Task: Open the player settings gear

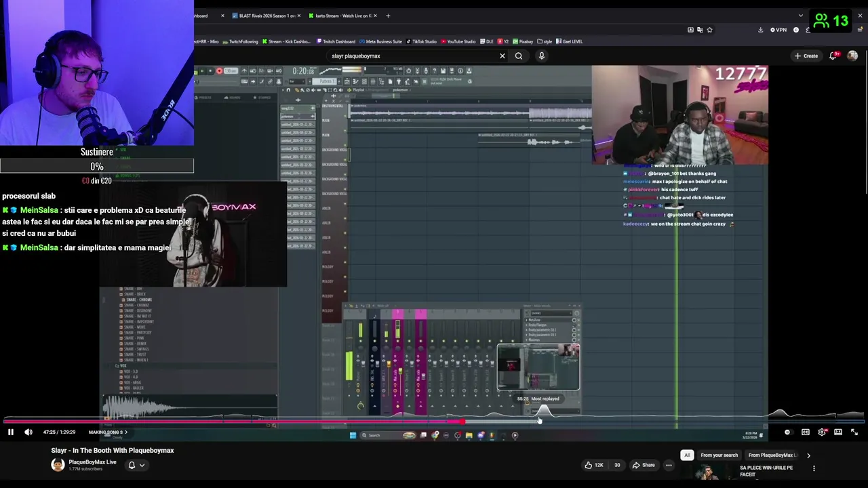Action: click(822, 432)
